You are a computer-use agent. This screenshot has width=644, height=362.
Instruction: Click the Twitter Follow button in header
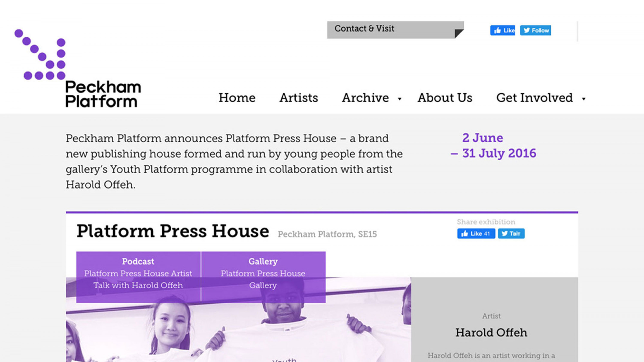coord(536,30)
